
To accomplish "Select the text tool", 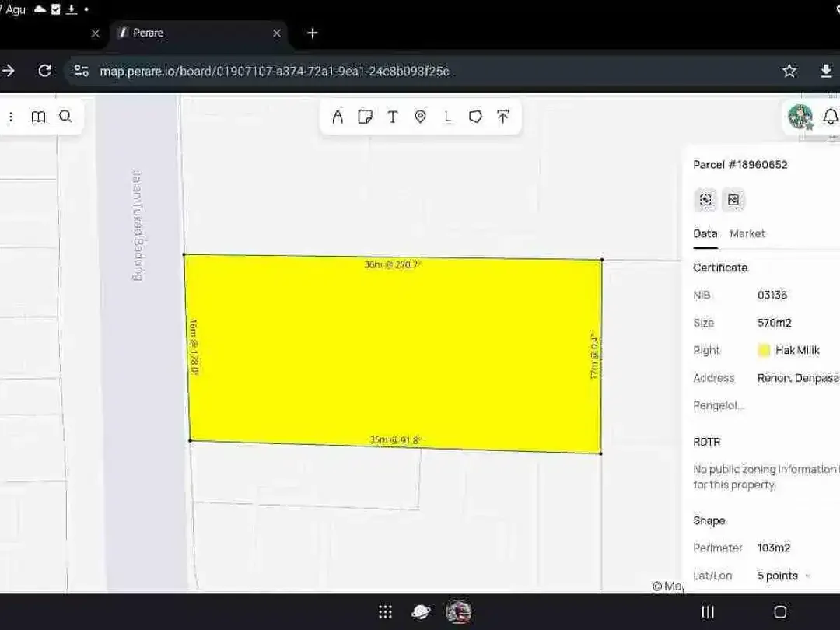I will [393, 117].
